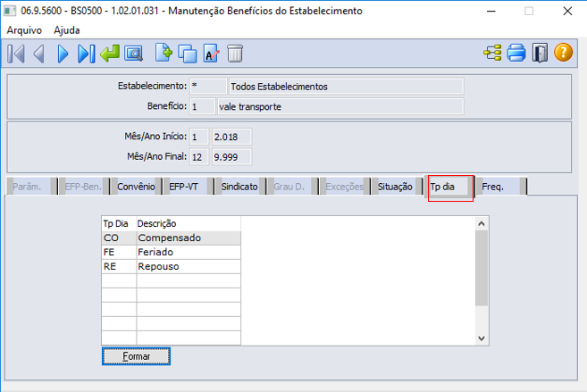Viewport: 587px width, 392px height.
Task: Click the scroll down arrow of the grid
Action: pos(482,338)
